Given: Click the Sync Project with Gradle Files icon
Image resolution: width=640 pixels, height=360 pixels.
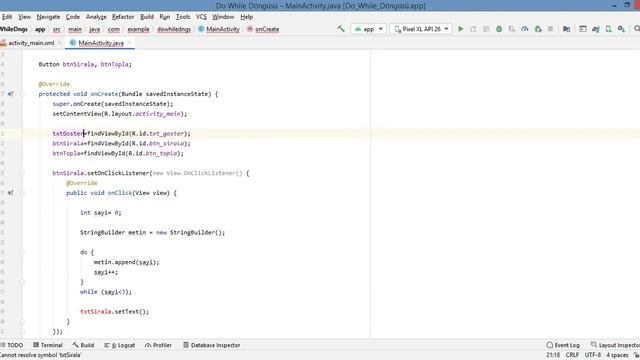Looking at the screenshot, I should click(x=596, y=29).
